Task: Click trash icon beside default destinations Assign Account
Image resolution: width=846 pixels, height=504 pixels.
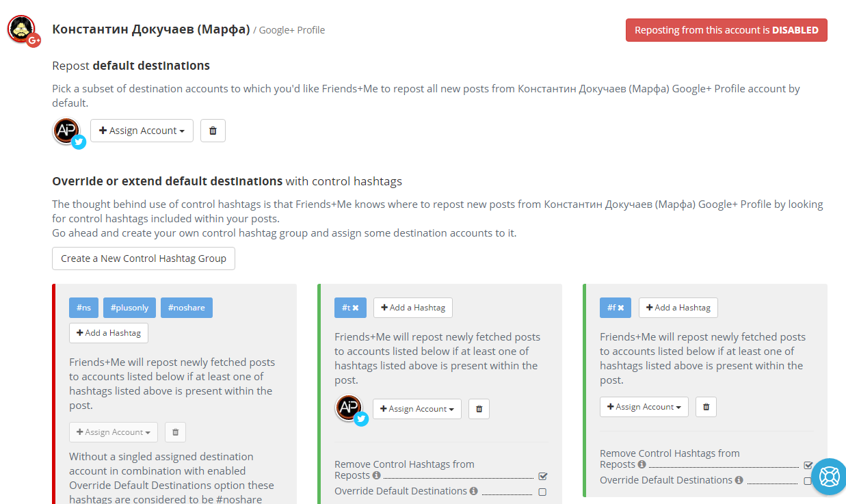Action: 213,131
